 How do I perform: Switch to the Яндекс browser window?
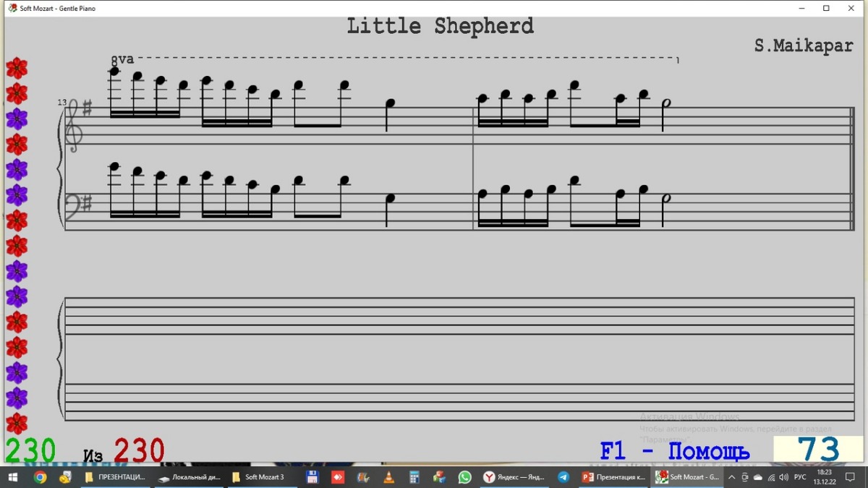tap(514, 477)
